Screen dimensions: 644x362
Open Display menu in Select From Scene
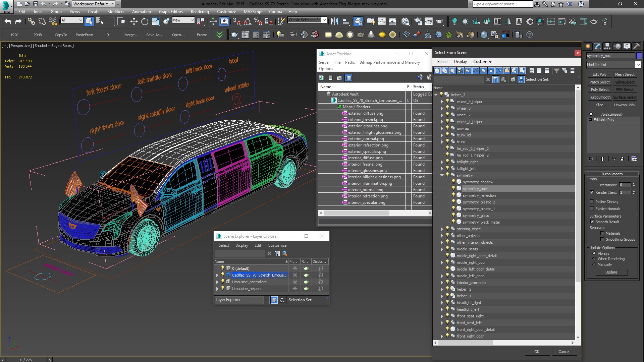pos(460,62)
